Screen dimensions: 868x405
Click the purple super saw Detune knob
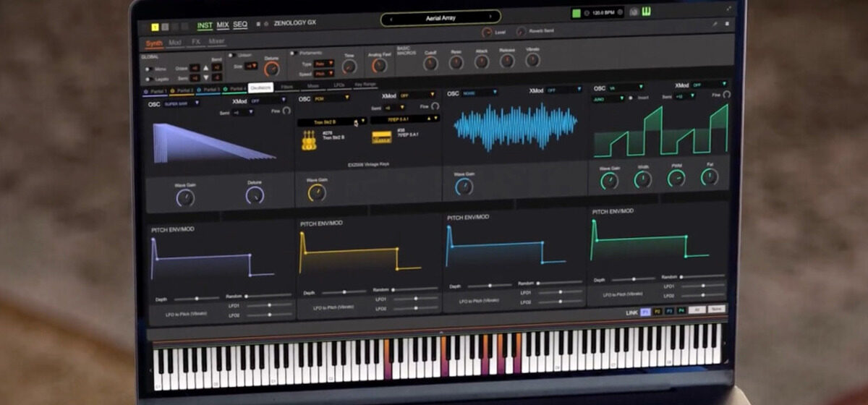pos(255,195)
